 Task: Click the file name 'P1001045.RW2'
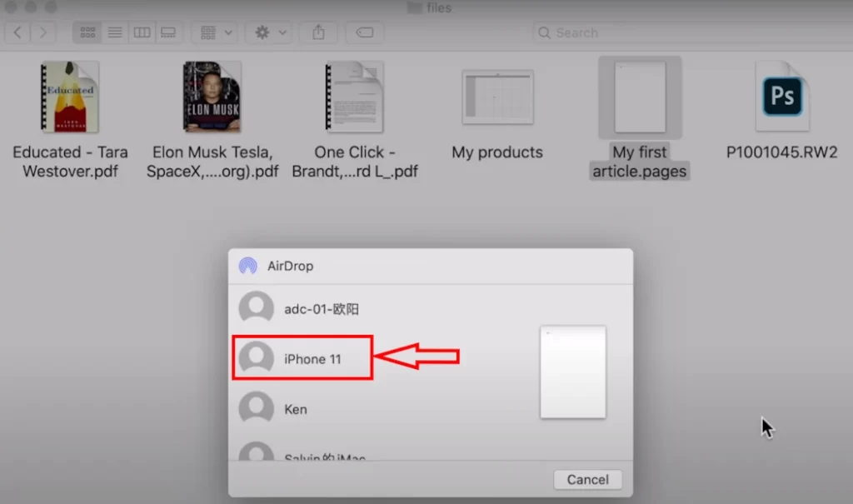(781, 152)
